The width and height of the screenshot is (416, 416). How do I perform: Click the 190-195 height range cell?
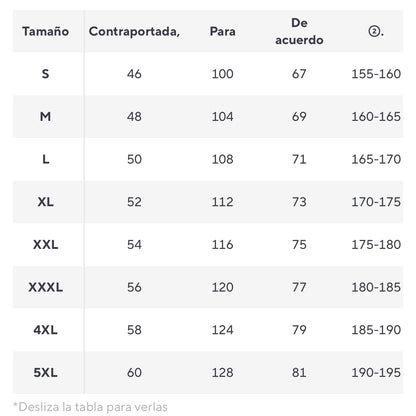point(376,372)
